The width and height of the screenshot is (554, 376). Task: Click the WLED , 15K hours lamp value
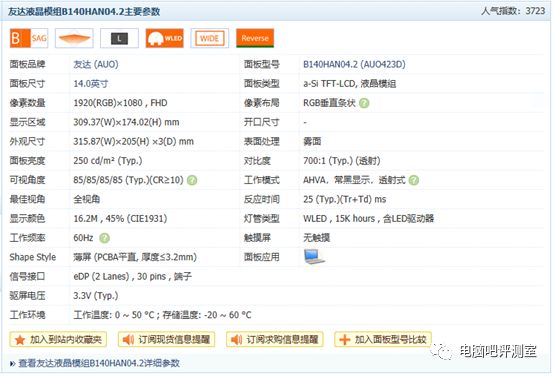(x=369, y=219)
